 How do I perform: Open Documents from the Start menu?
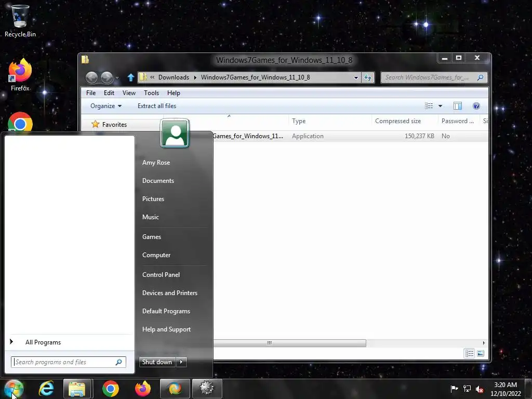pyautogui.click(x=158, y=181)
